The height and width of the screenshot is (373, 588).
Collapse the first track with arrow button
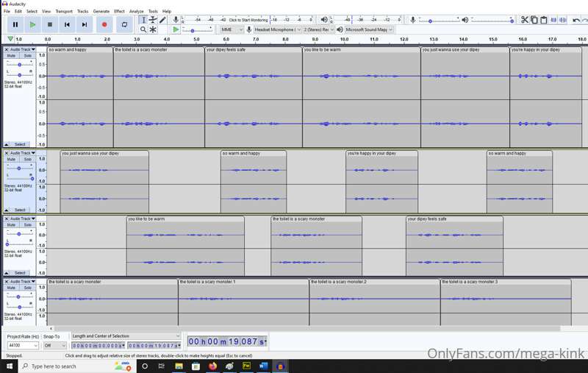7,144
